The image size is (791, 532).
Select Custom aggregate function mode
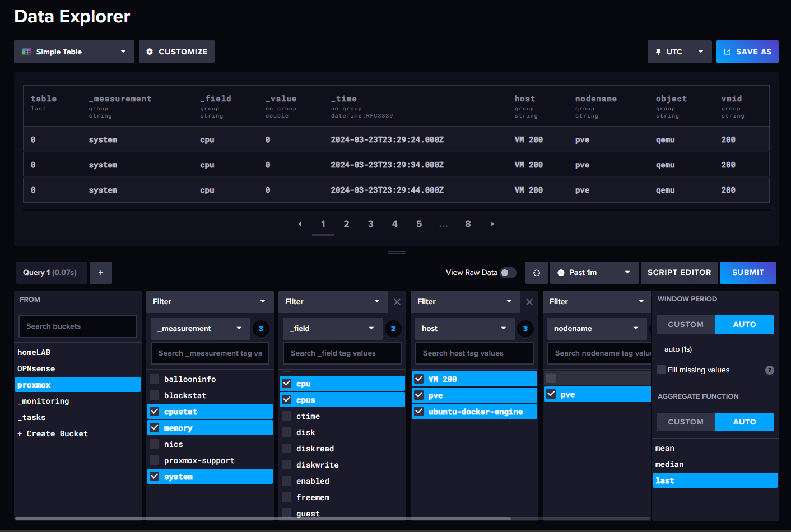686,422
